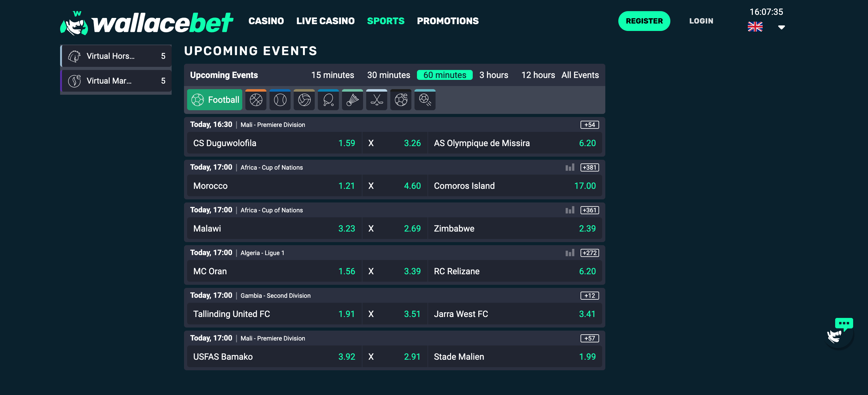
Task: Bet on Jarra West FC 3.41
Action: point(515,314)
